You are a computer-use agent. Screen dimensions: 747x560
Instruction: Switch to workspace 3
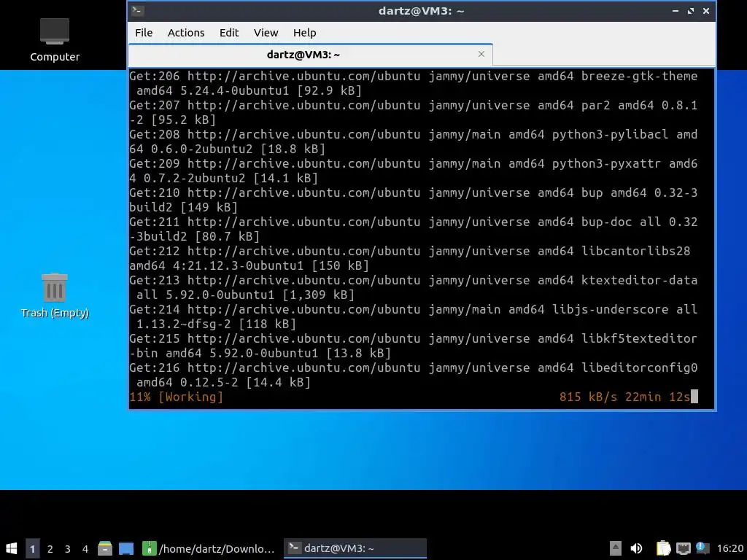pyautogui.click(x=68, y=548)
